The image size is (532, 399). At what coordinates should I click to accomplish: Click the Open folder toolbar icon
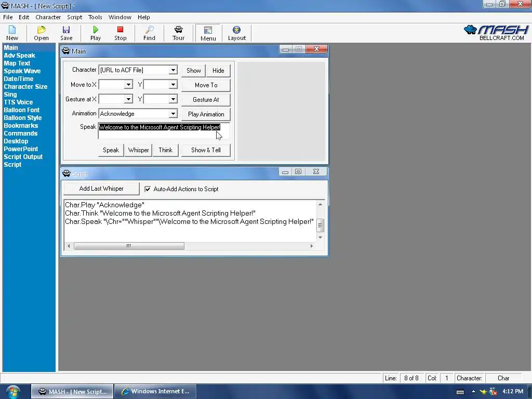point(41,33)
